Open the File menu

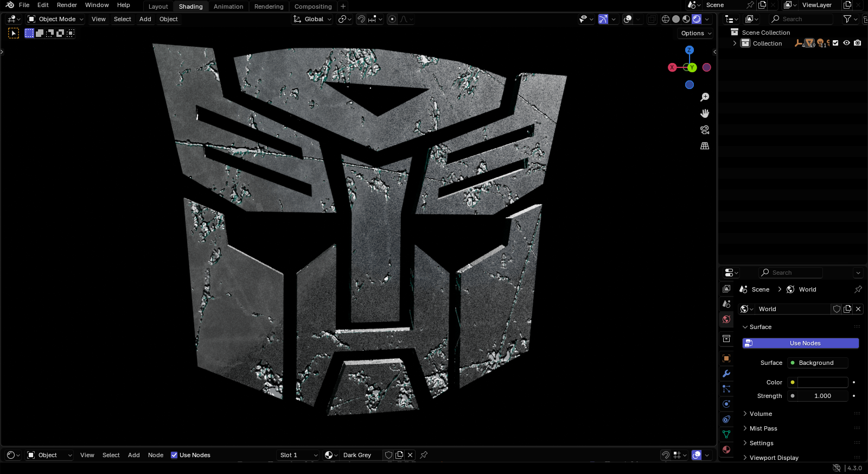[x=24, y=5]
